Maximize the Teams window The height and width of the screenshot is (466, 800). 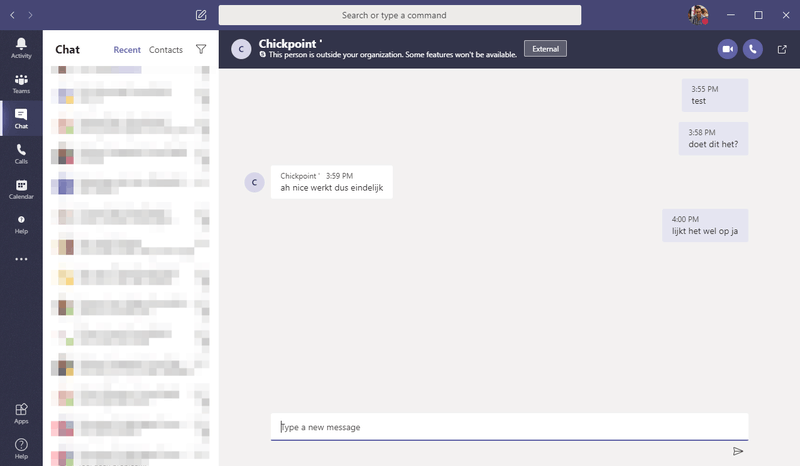[x=758, y=15]
